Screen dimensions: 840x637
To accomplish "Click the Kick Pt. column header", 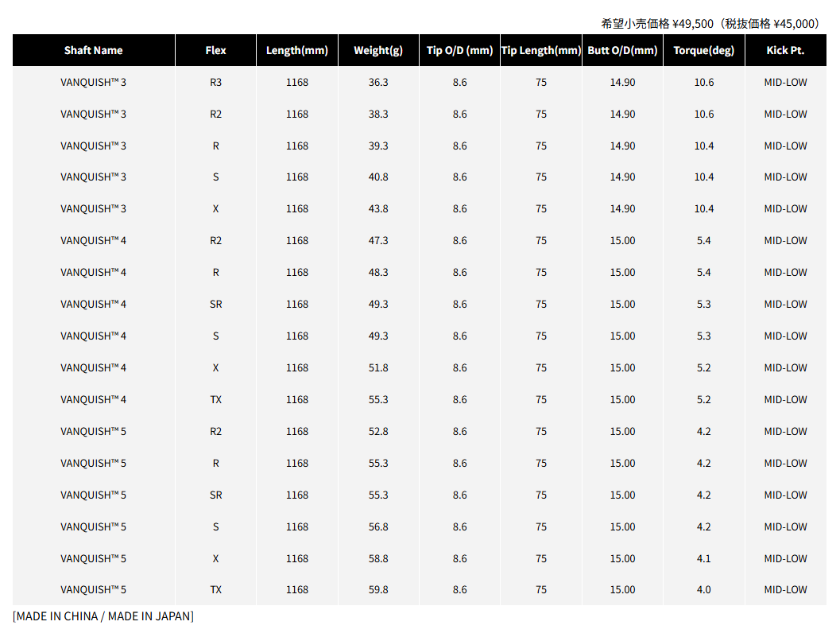I will (x=786, y=50).
